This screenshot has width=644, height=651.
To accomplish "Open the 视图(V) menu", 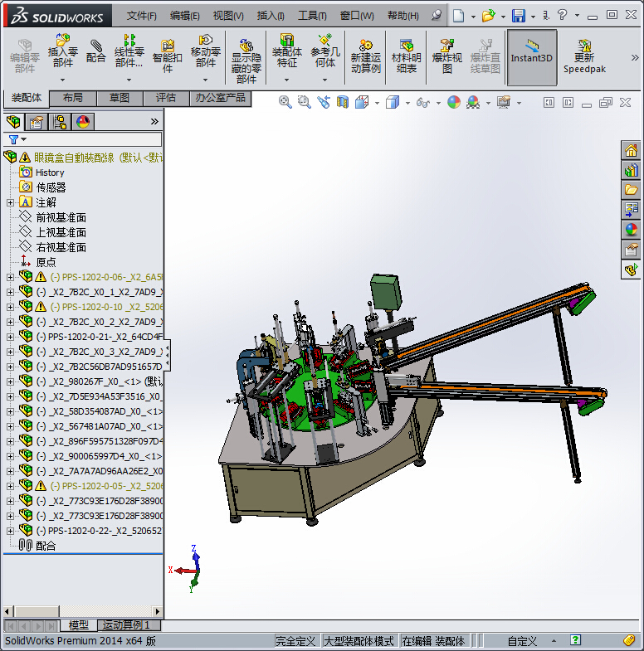I will (228, 16).
